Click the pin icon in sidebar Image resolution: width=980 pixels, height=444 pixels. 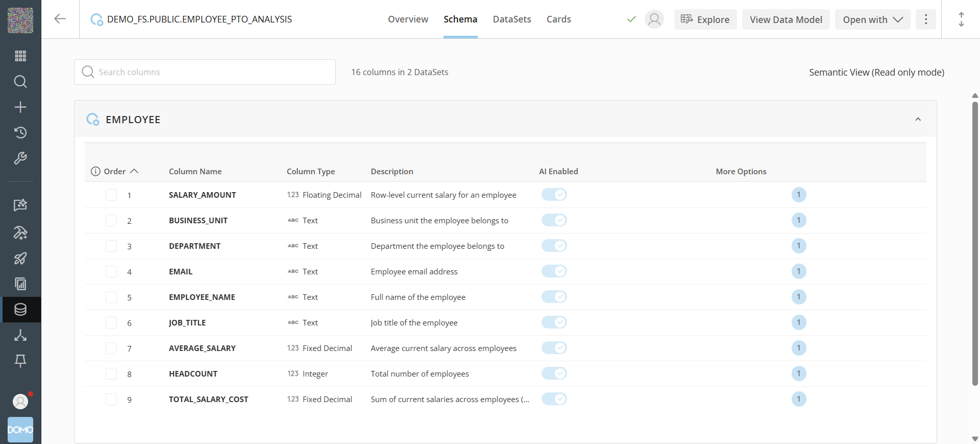click(x=20, y=360)
